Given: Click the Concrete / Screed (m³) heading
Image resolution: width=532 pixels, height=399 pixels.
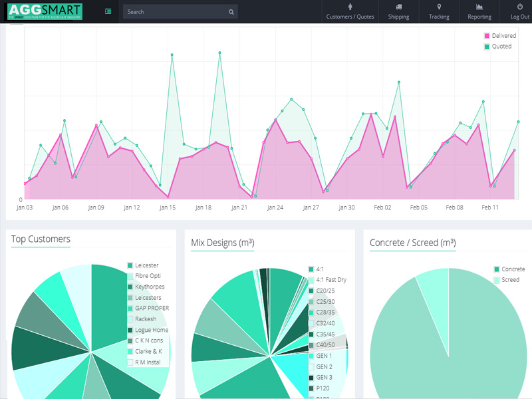Looking at the screenshot, I should [412, 243].
